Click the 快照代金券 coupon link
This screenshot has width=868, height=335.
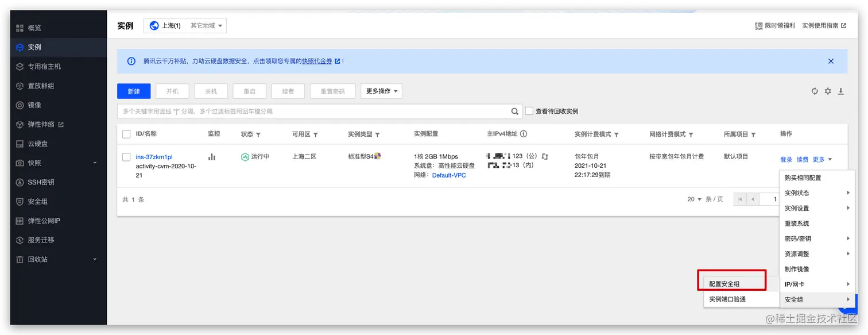tap(317, 61)
